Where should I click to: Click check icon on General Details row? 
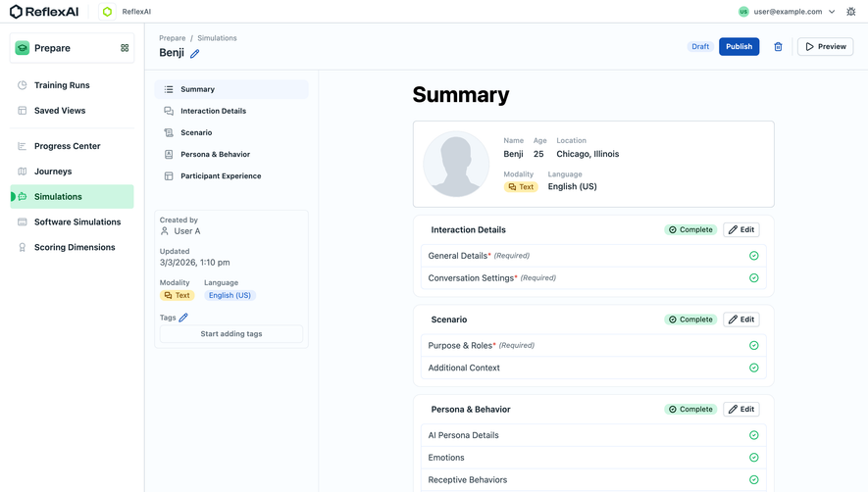coord(754,256)
